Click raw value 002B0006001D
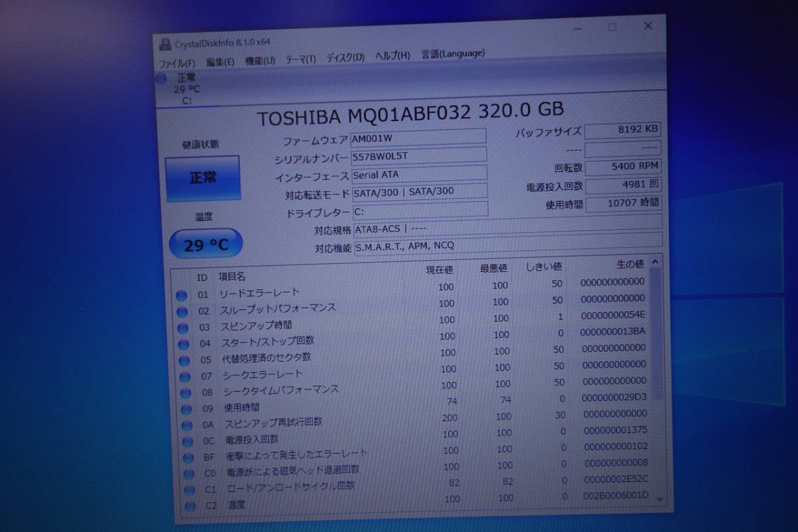 [x=617, y=495]
